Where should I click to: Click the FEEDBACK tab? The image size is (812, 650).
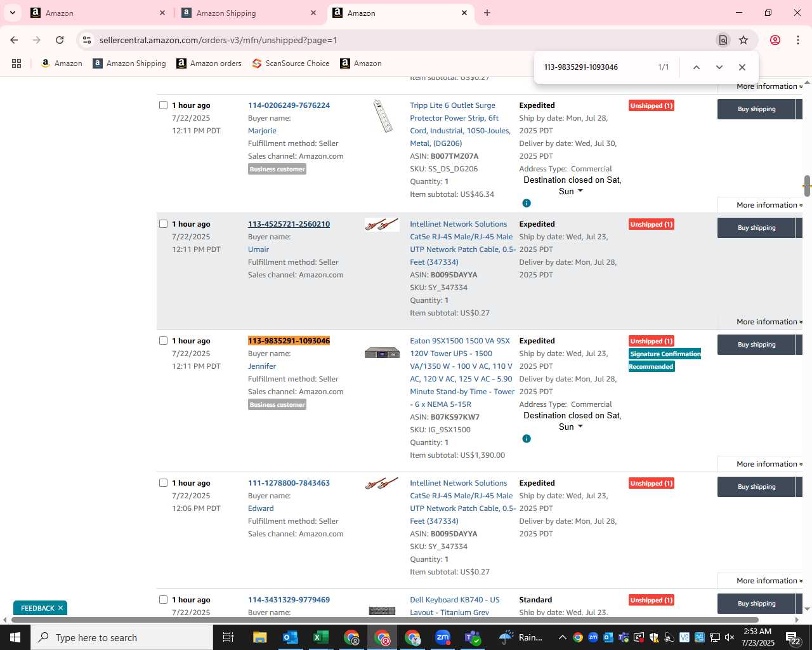[37, 608]
